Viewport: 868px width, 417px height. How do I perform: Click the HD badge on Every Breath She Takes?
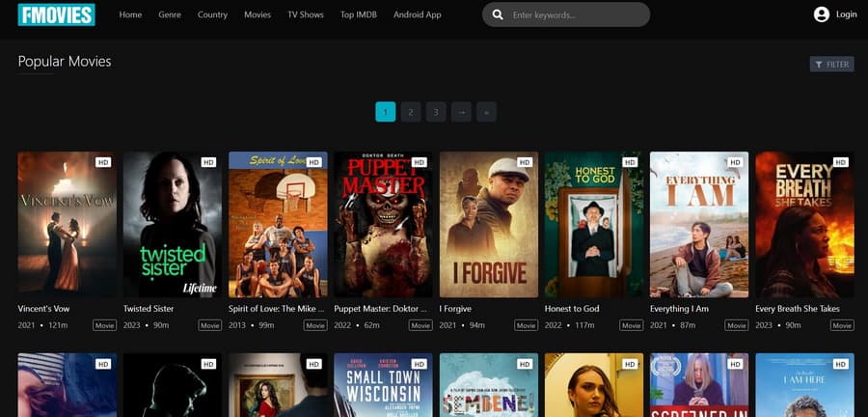(x=841, y=162)
